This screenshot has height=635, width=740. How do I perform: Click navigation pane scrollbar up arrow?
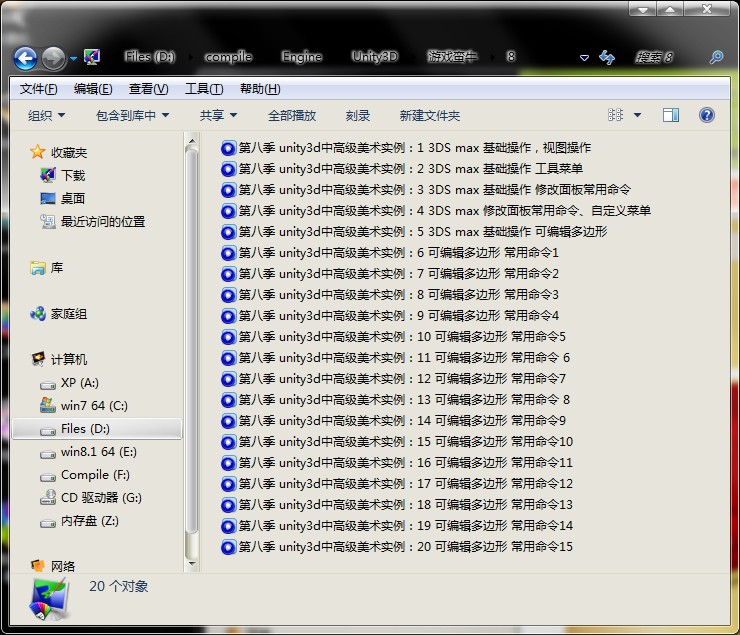(x=192, y=141)
